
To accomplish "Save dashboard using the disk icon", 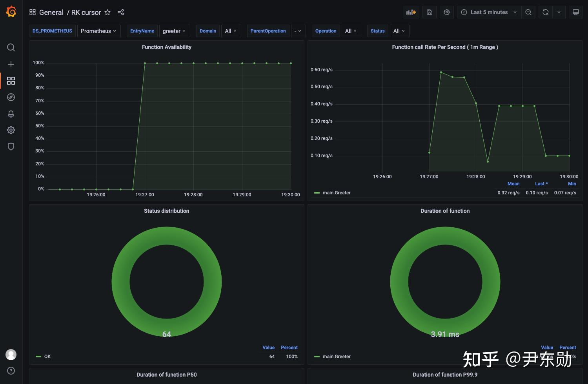I will (430, 12).
